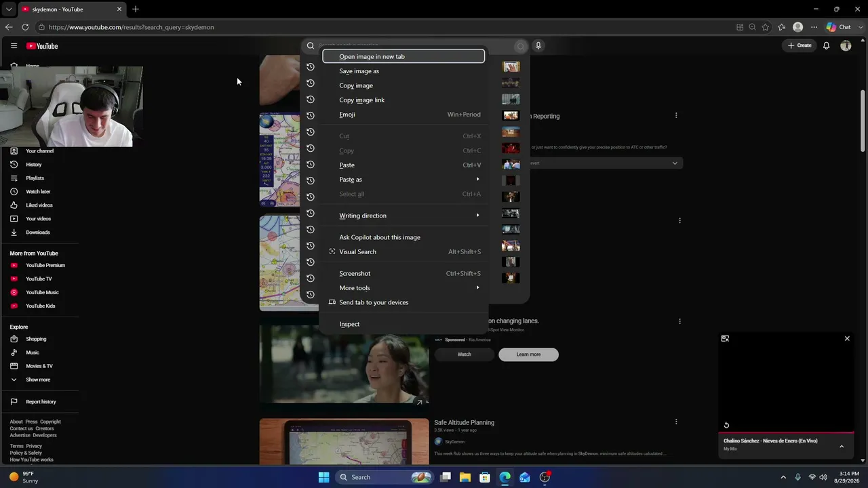Open the YouTube account avatar menu

click(846, 45)
